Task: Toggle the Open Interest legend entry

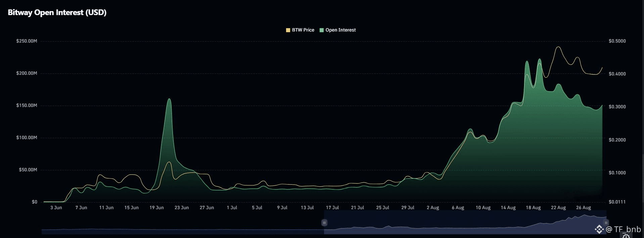Action: click(338, 30)
